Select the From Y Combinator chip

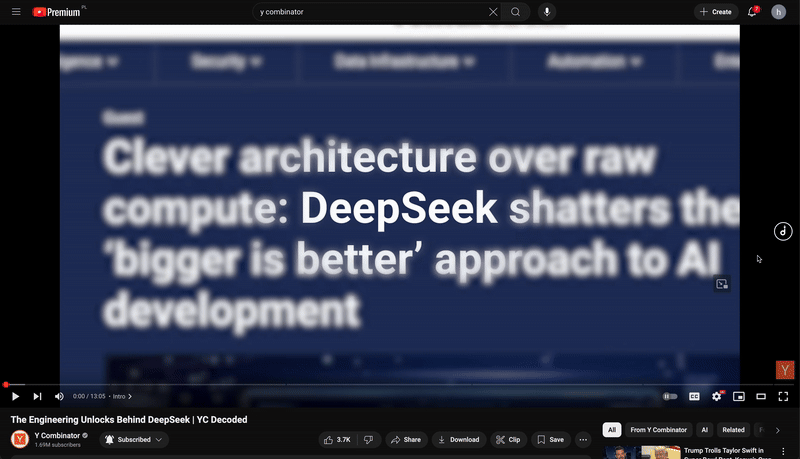coord(658,430)
